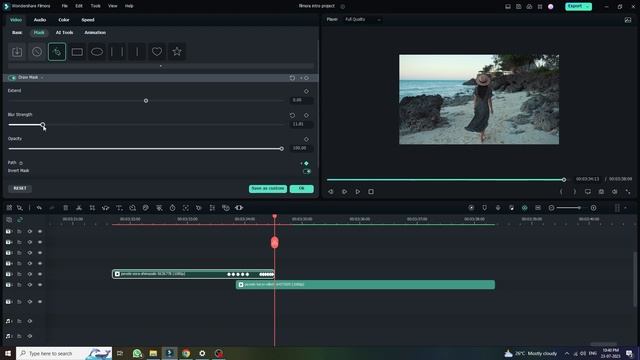Mute the second audio track
The width and height of the screenshot is (640, 360).
pos(30,336)
